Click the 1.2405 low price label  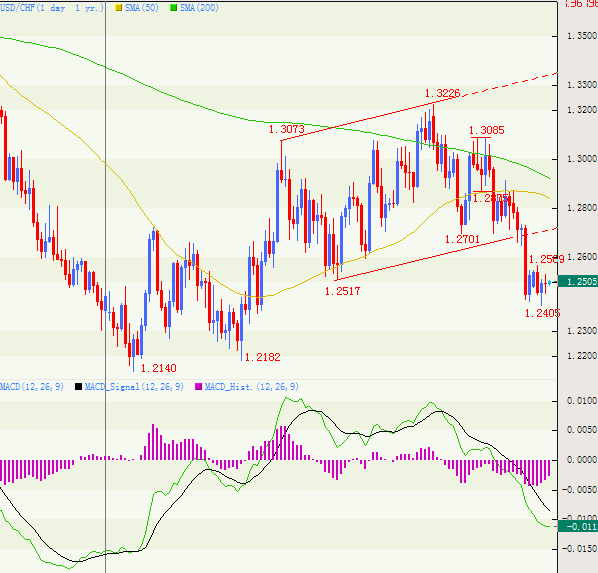click(542, 313)
